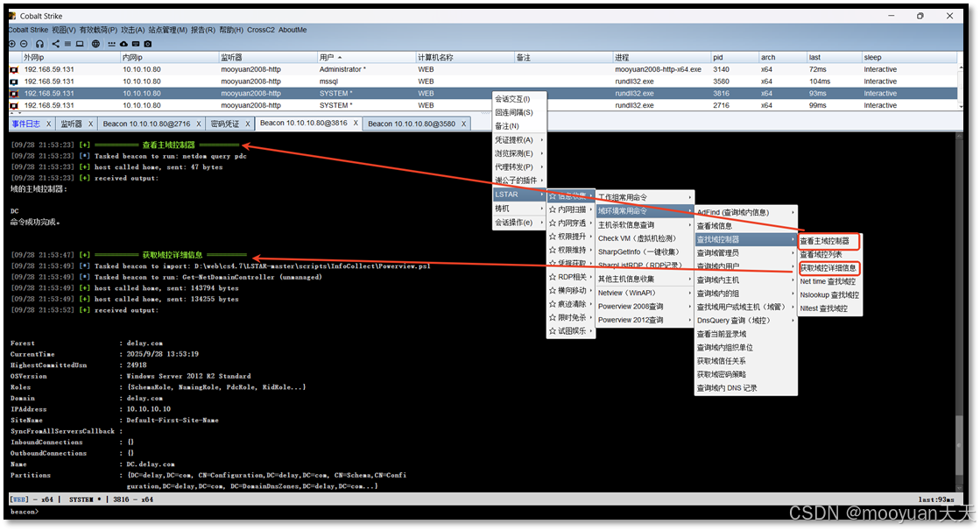The image size is (980, 531).
Task: Select the mooyuan2008-http-x64.exe process cell
Action: pos(662,69)
